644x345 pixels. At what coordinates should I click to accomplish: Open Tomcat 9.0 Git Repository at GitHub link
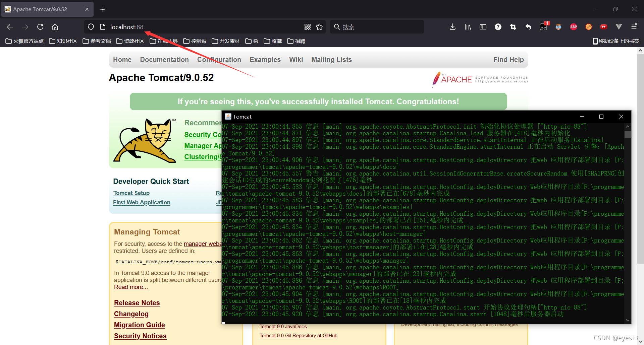[x=299, y=336]
